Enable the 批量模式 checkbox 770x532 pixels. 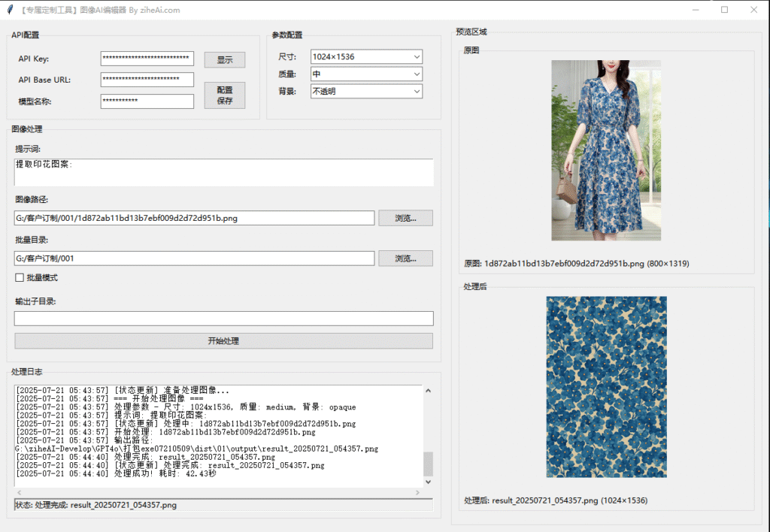tap(20, 278)
